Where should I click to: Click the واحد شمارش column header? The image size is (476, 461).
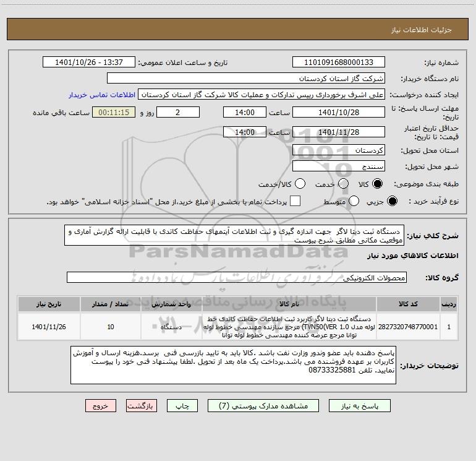point(171,304)
